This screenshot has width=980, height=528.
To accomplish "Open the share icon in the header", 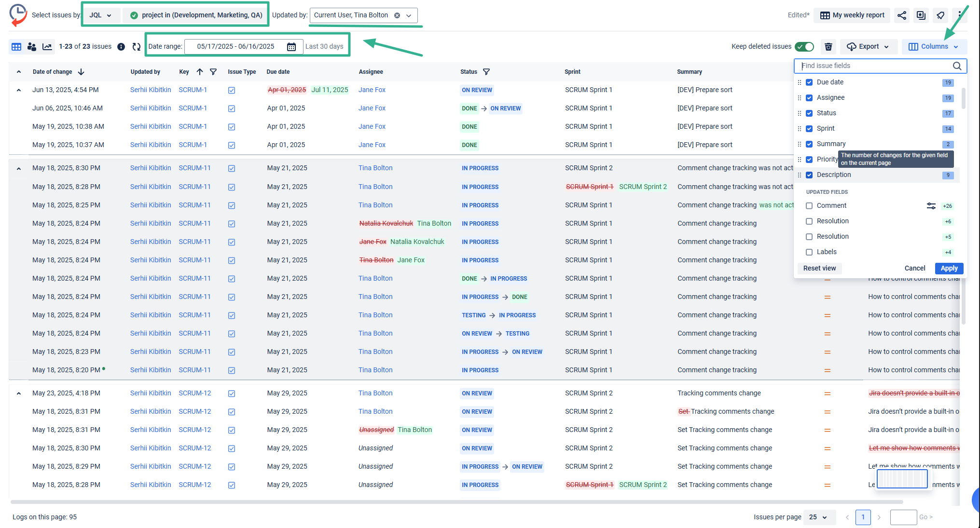I will tap(902, 15).
